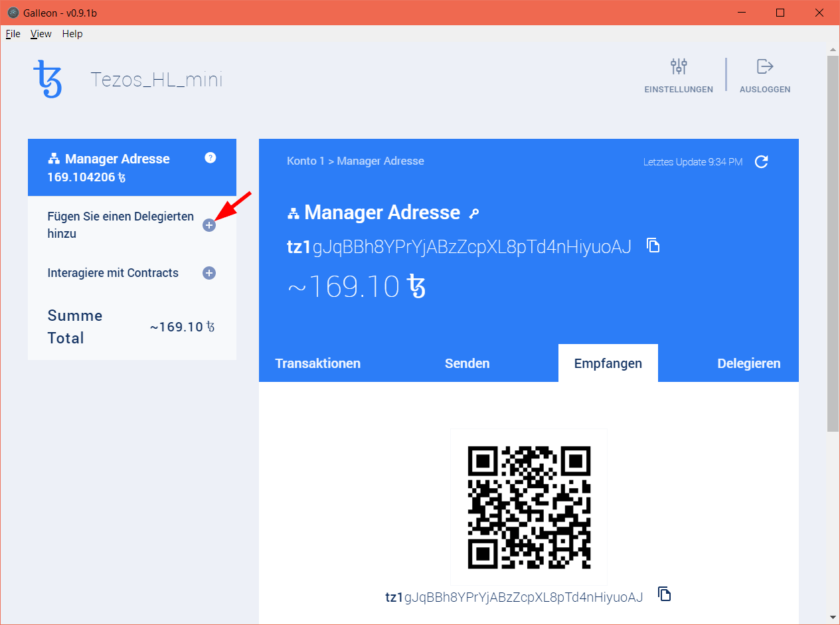Open the Help menu
The height and width of the screenshot is (625, 840).
[72, 34]
